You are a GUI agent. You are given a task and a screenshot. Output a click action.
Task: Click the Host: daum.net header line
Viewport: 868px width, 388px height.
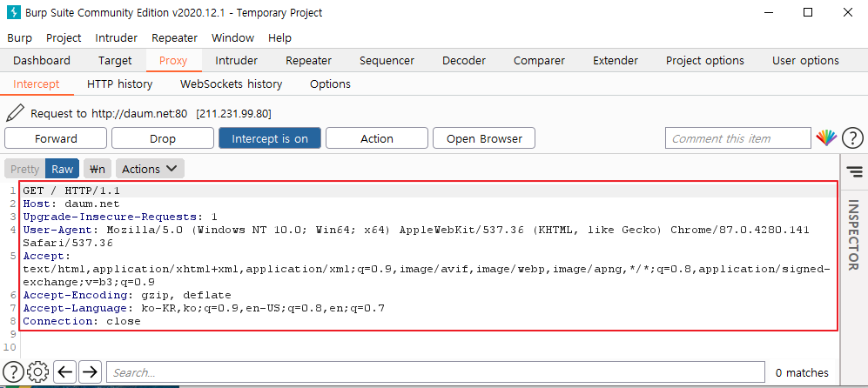pos(71,204)
